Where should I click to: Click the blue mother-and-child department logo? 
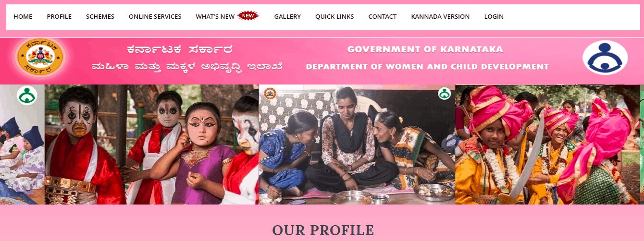605,58
